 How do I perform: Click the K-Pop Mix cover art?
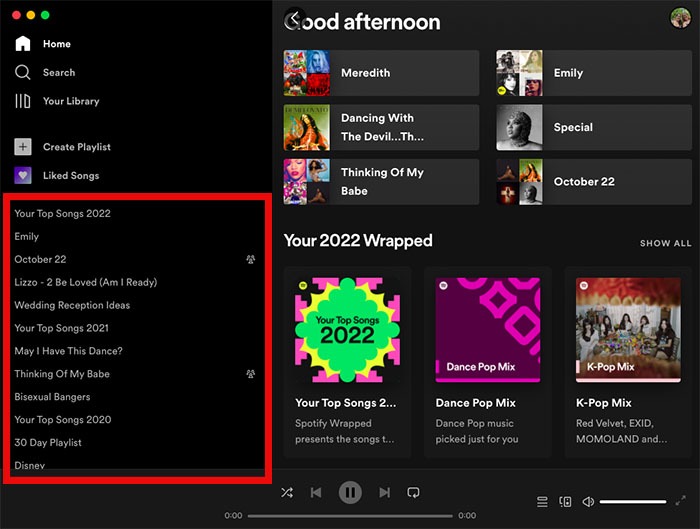(x=628, y=330)
